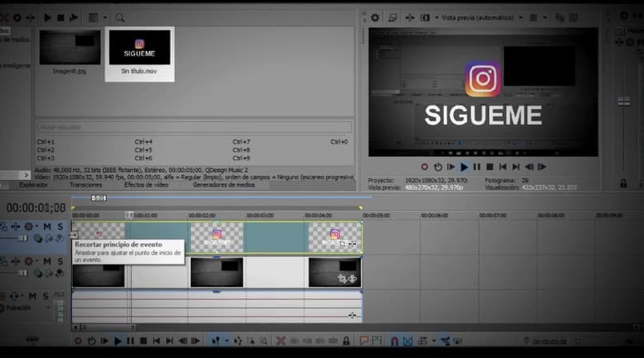
Task: Click the SIGUEME video preview image
Action: (483, 92)
